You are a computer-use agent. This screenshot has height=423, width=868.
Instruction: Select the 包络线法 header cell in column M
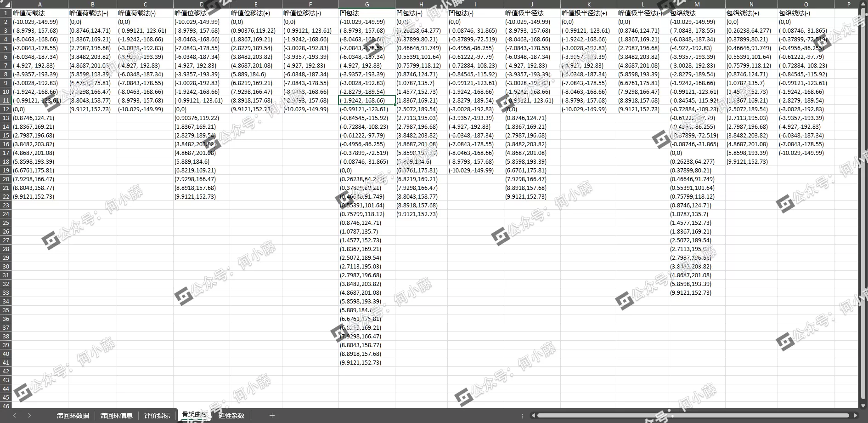click(x=697, y=13)
